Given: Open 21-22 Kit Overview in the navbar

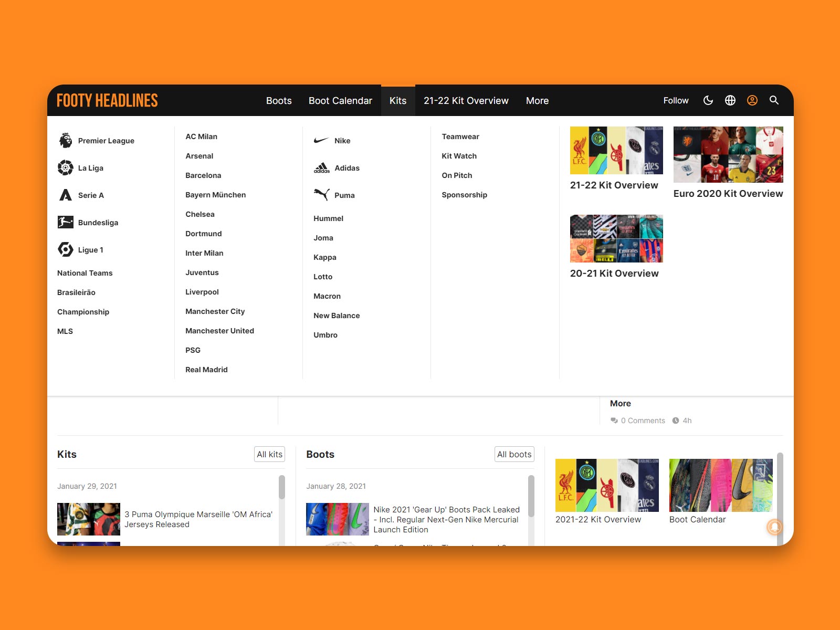Looking at the screenshot, I should coord(466,100).
